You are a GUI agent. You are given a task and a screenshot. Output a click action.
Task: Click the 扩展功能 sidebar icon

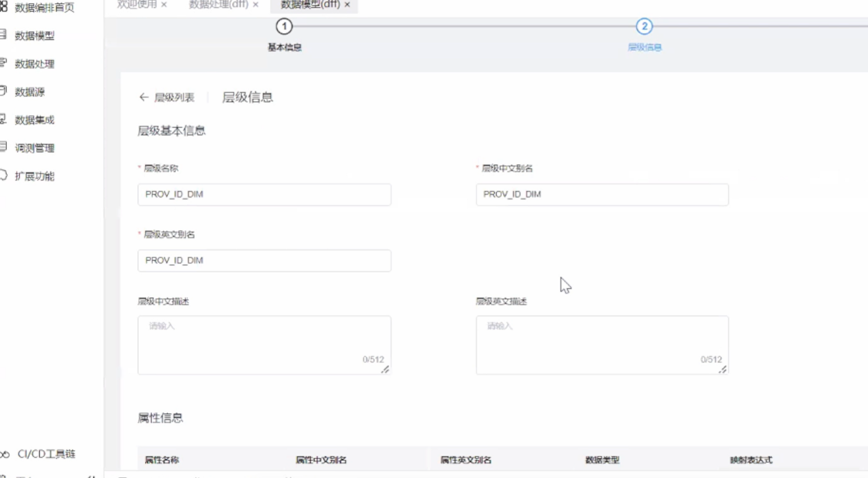pos(3,175)
